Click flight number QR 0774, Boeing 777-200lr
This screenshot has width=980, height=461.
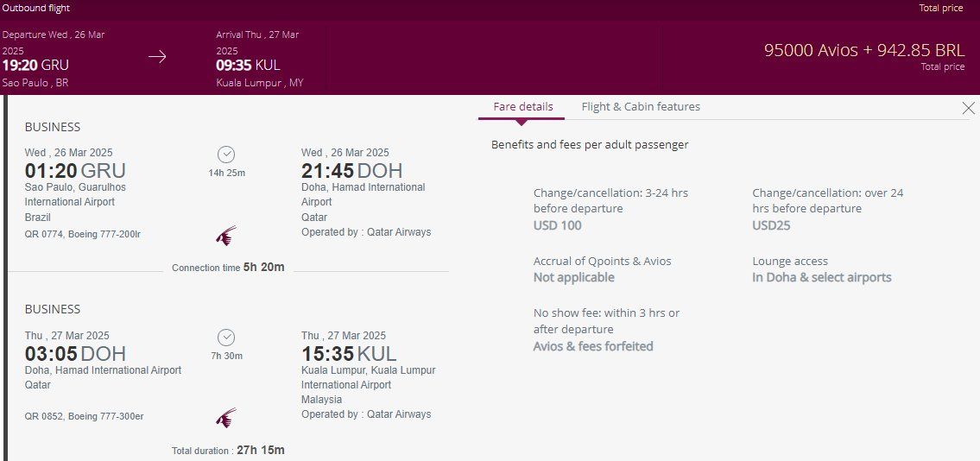tap(85, 233)
